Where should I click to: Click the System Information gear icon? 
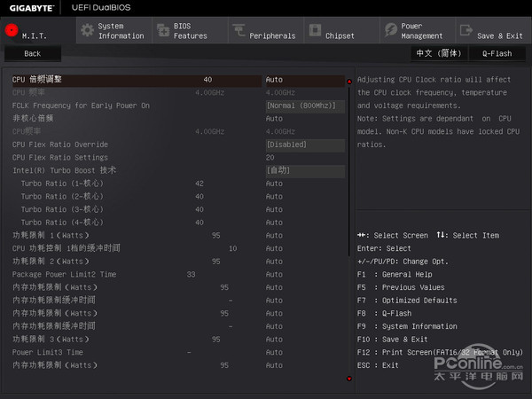click(87, 30)
